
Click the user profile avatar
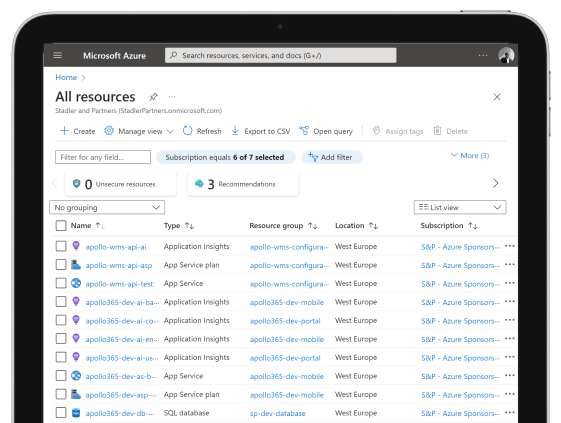click(506, 55)
